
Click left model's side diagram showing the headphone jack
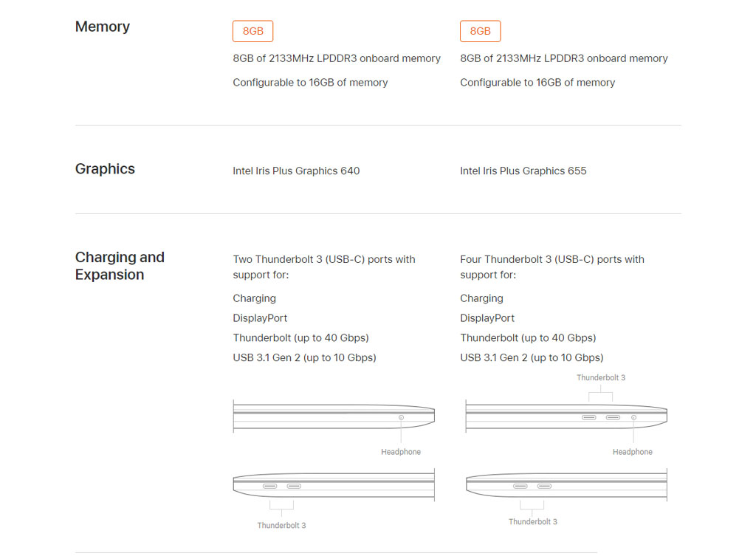click(x=334, y=416)
